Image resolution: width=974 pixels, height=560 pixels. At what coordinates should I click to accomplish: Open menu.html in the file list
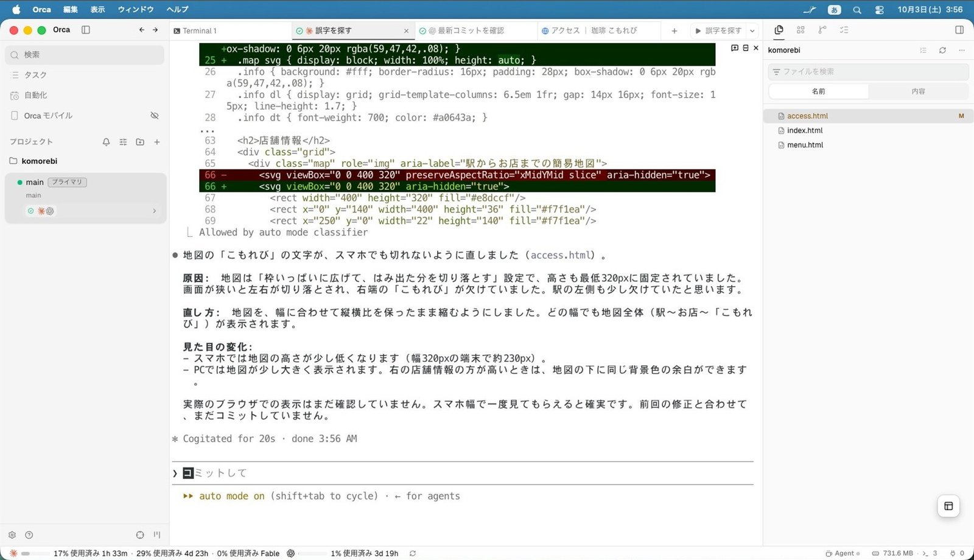[x=868, y=145]
